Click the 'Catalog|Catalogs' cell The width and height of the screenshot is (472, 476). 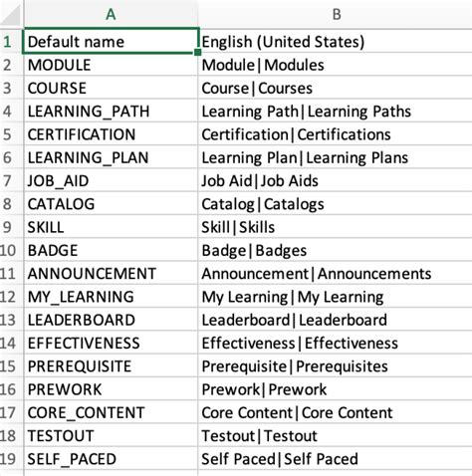(336, 203)
